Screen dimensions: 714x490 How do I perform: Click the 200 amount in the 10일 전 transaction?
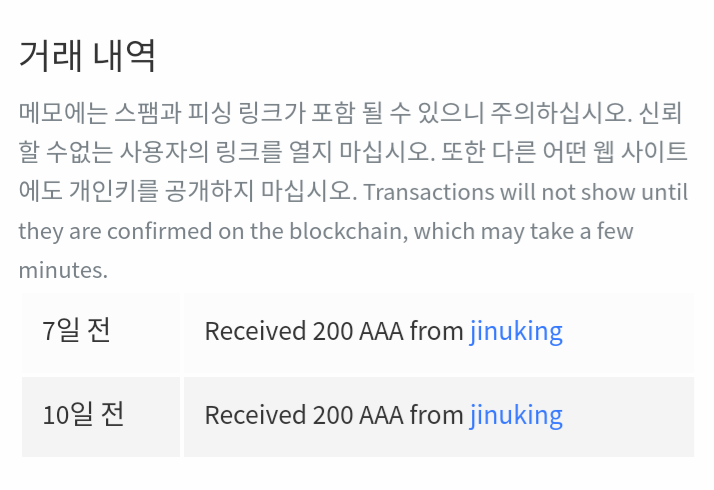tap(332, 415)
